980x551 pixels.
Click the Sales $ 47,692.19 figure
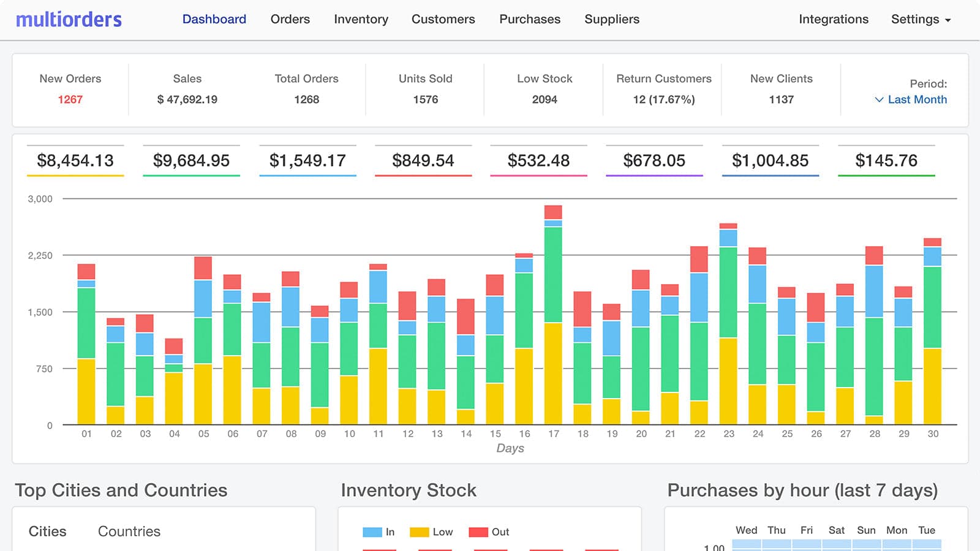coord(187,99)
